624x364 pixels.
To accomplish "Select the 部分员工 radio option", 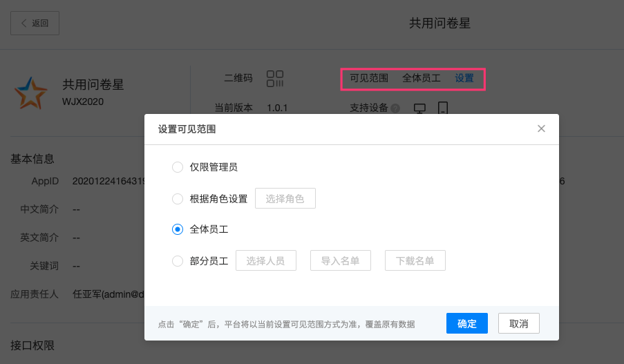I will (x=178, y=261).
